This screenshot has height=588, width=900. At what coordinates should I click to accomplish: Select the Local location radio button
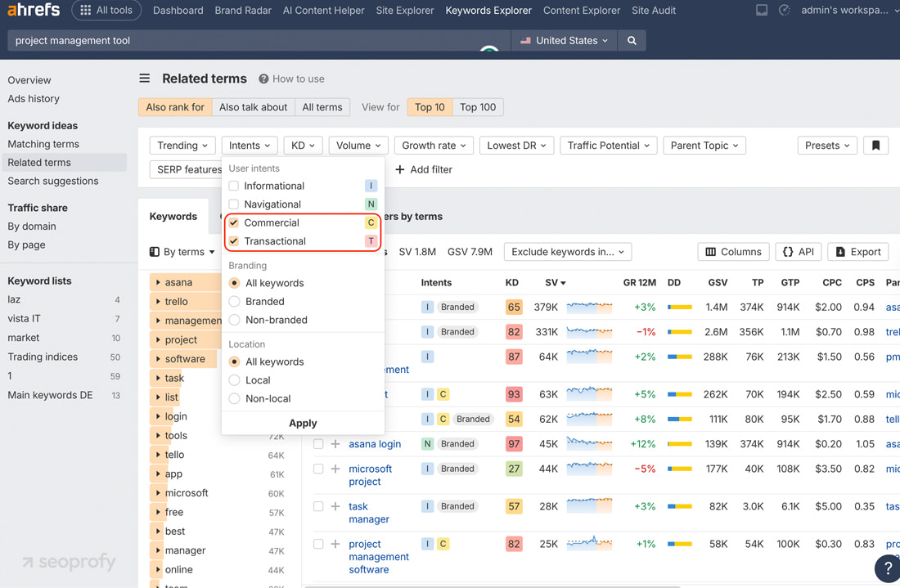235,380
